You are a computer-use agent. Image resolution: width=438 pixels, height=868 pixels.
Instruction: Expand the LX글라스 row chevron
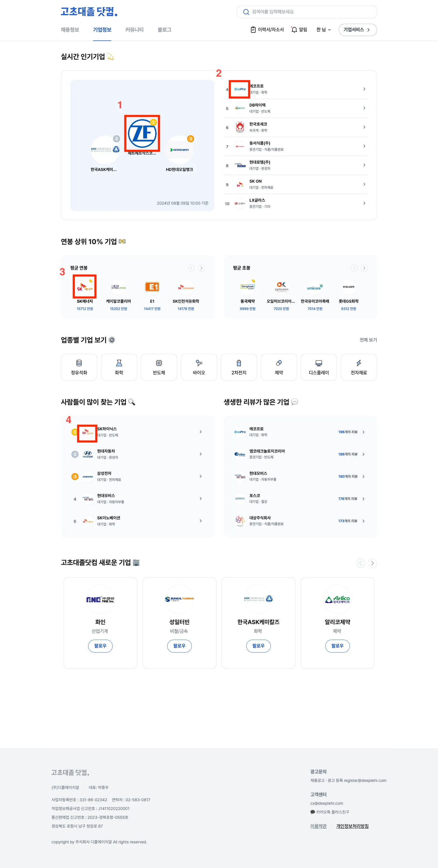(364, 203)
